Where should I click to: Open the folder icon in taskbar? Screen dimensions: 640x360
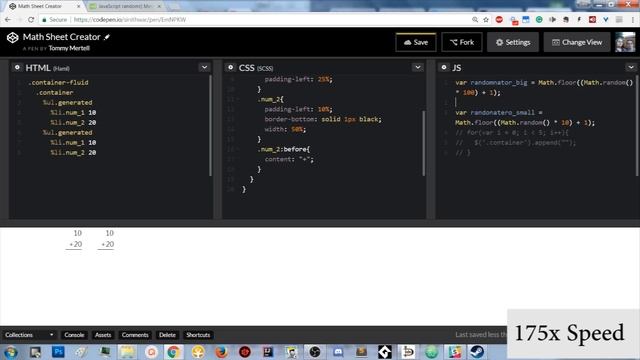coord(127,351)
